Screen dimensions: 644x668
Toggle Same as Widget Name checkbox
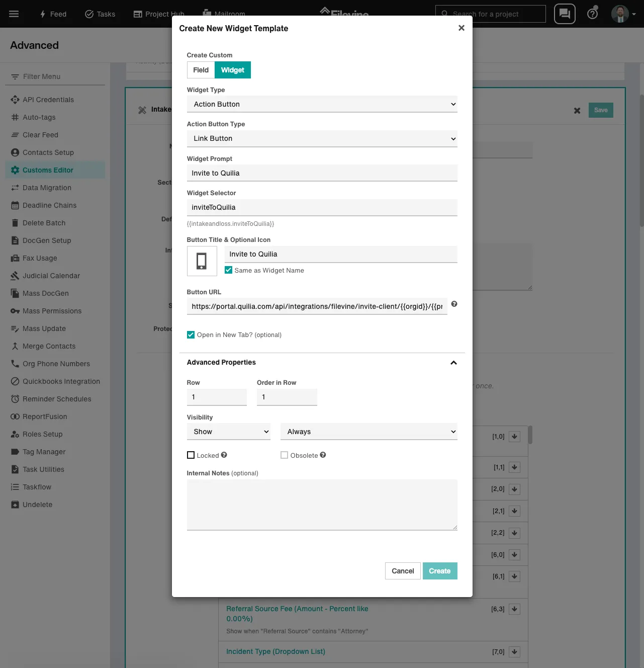point(228,270)
